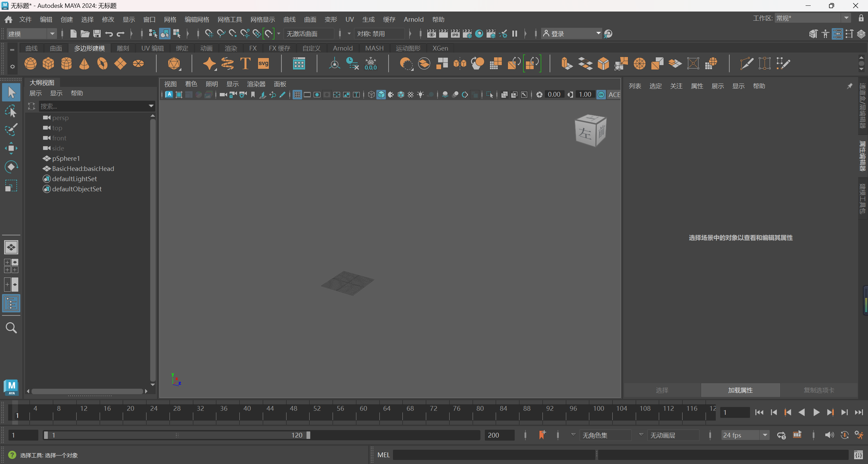Select pSphere1 in the Outliner
Viewport: 868px width, 464px height.
[66, 158]
